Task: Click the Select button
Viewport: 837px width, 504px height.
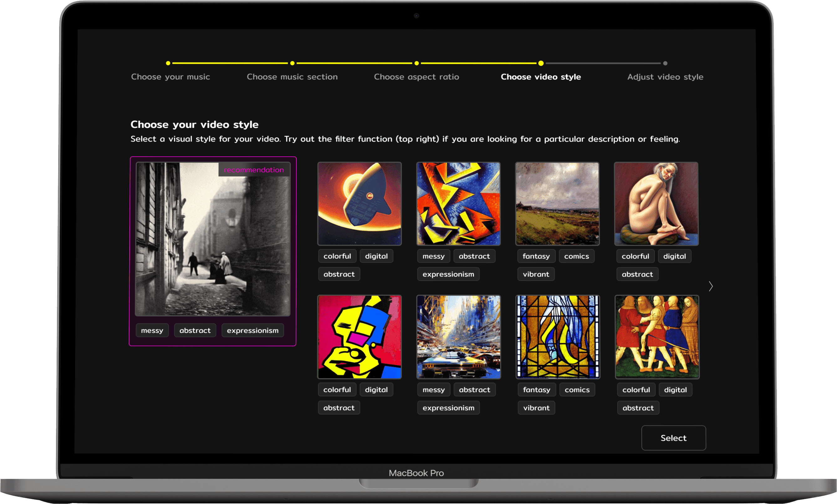Action: pyautogui.click(x=673, y=438)
